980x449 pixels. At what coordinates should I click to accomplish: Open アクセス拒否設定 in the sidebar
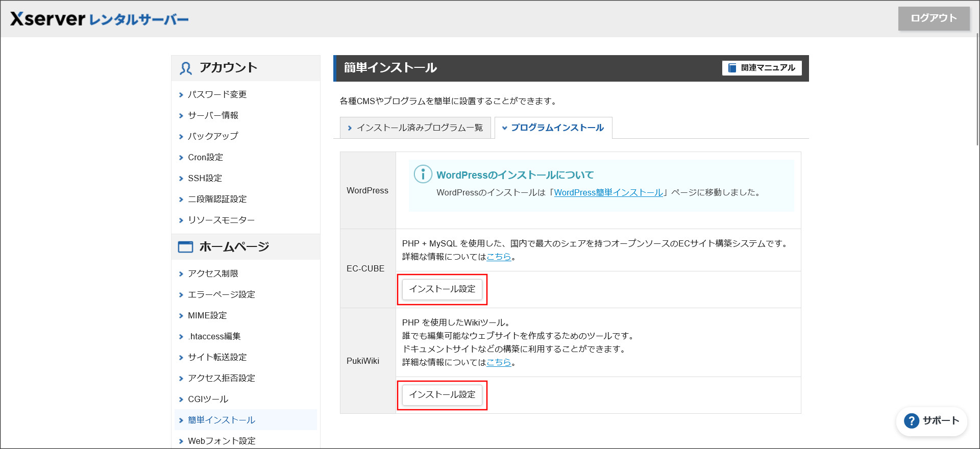point(222,378)
